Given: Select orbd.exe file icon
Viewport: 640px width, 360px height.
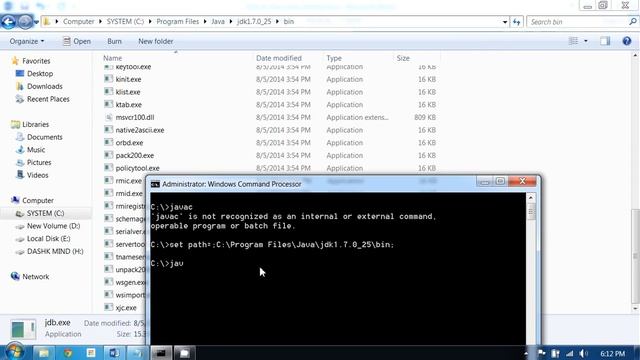Looking at the screenshot, I should pos(108,142).
